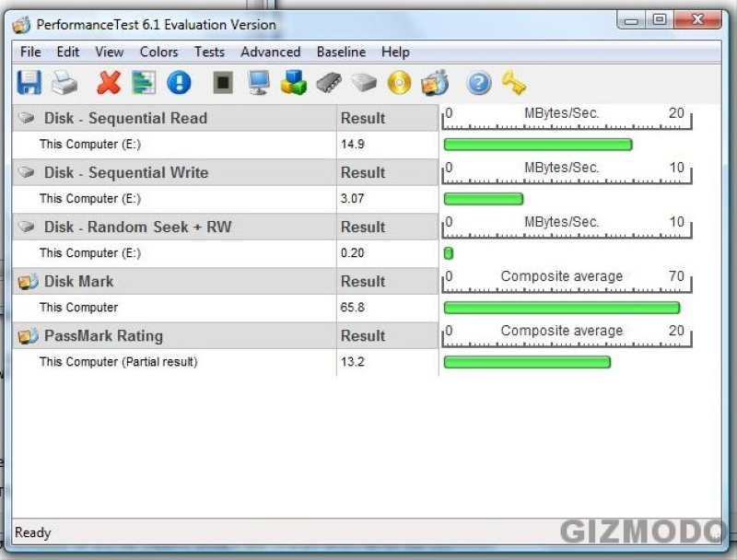
Task: Click 'This Computer' label under Disk Mark
Action: pyautogui.click(x=78, y=308)
